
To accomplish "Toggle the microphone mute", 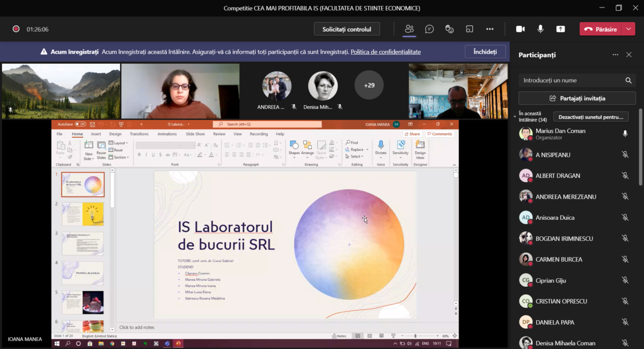I will click(540, 29).
